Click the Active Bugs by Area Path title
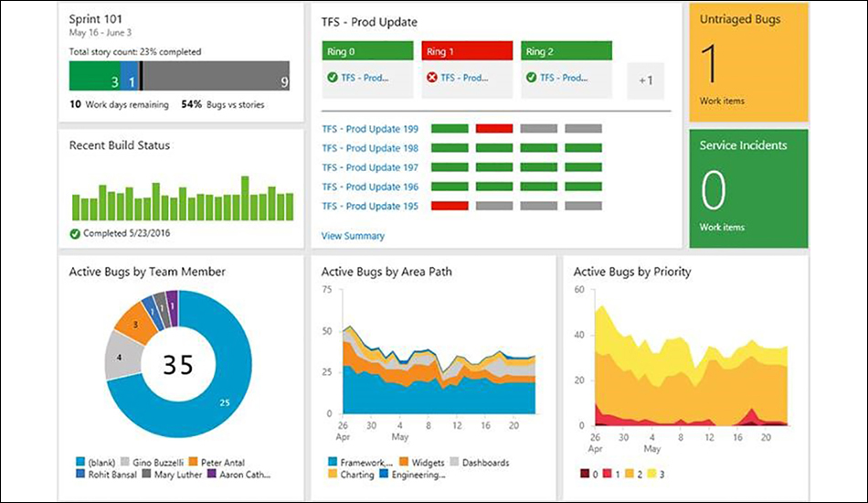The width and height of the screenshot is (868, 503). (x=386, y=272)
